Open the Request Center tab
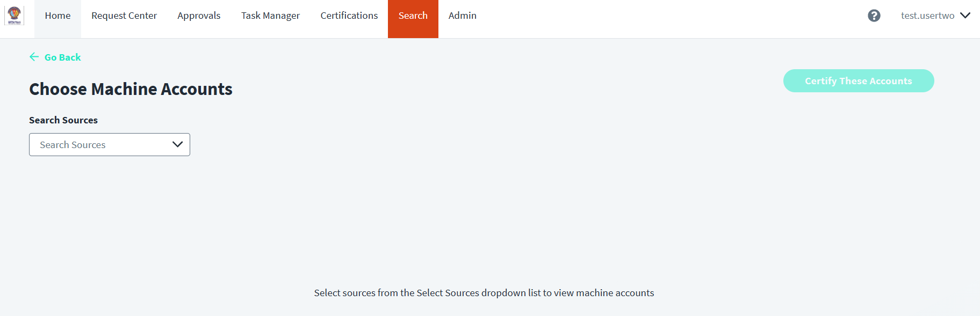Image resolution: width=980 pixels, height=316 pixels. [x=124, y=16]
